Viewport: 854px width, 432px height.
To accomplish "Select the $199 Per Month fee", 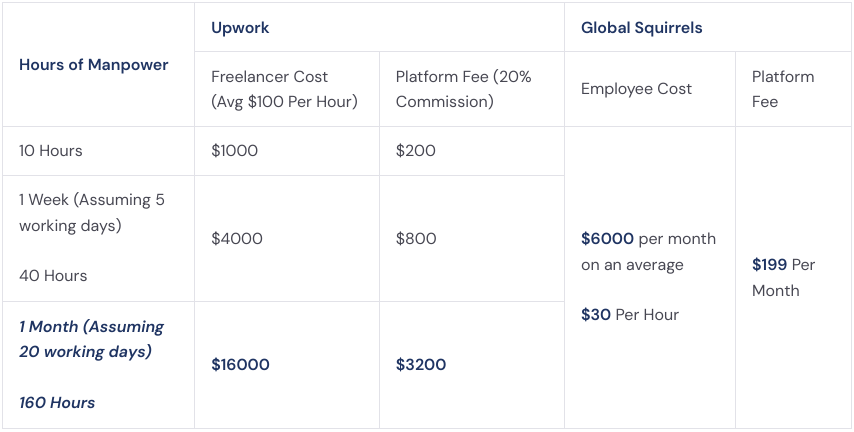I will point(784,277).
